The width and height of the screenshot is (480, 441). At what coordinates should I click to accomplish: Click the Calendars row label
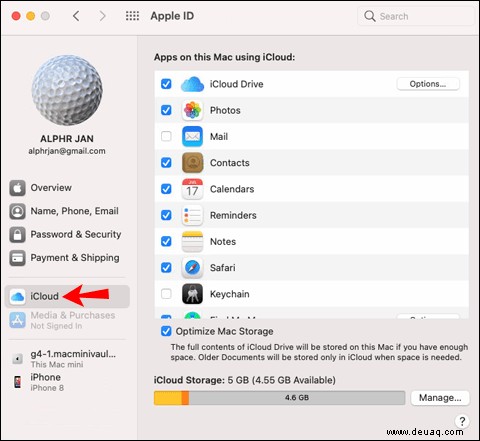(x=232, y=189)
